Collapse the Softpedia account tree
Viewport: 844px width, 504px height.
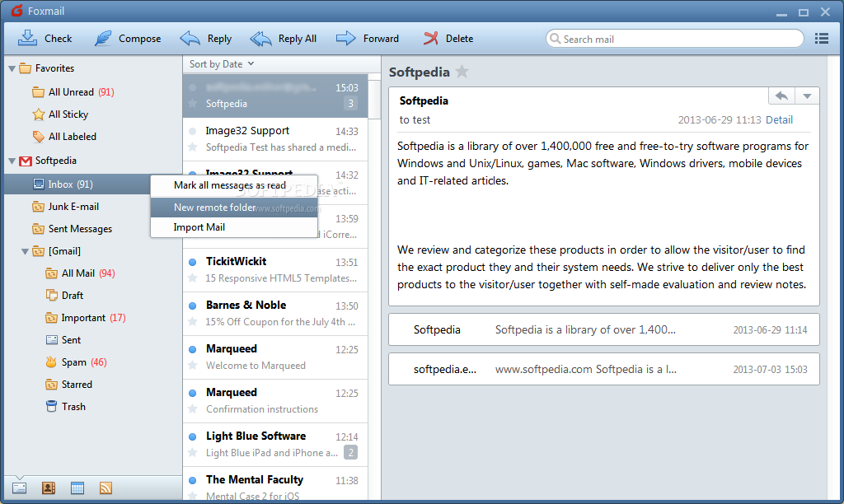pyautogui.click(x=12, y=161)
